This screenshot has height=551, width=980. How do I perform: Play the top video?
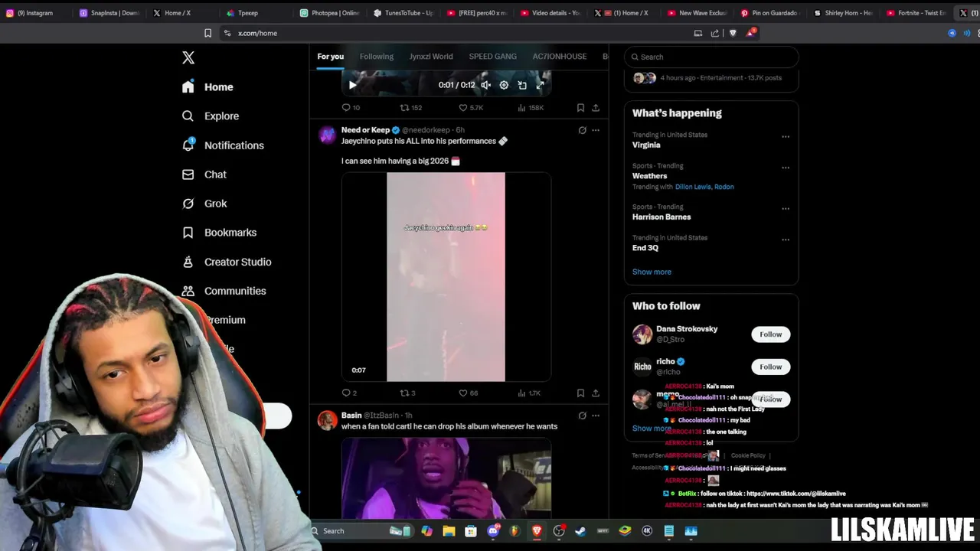352,85
